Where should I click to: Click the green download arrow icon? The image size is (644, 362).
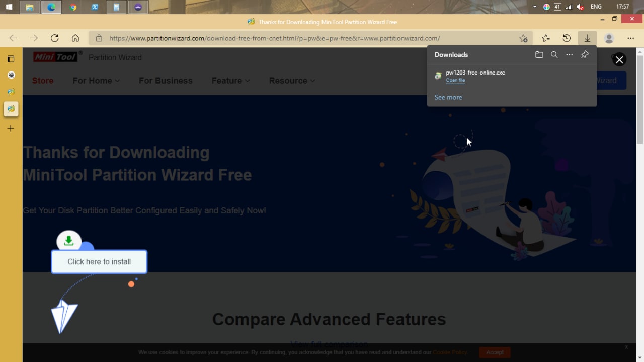pos(69,241)
